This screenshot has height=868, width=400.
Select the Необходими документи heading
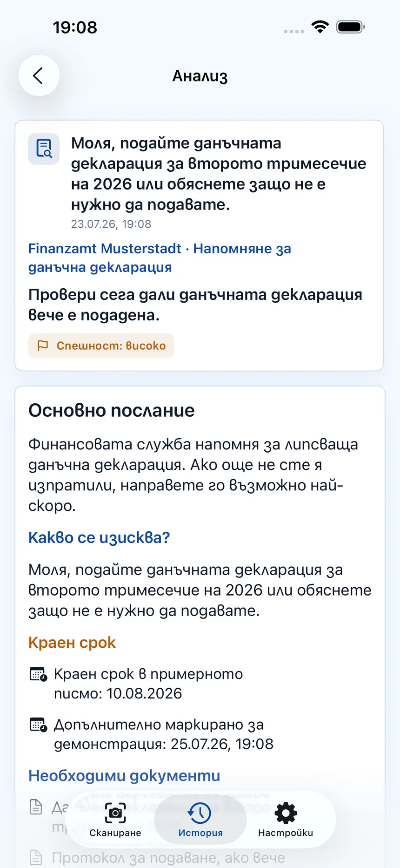coord(124,776)
